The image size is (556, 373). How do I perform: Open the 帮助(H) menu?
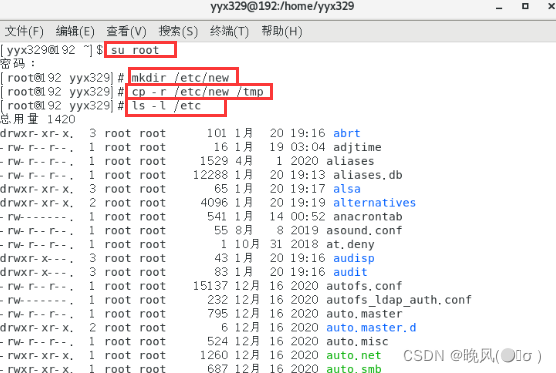coord(282,32)
